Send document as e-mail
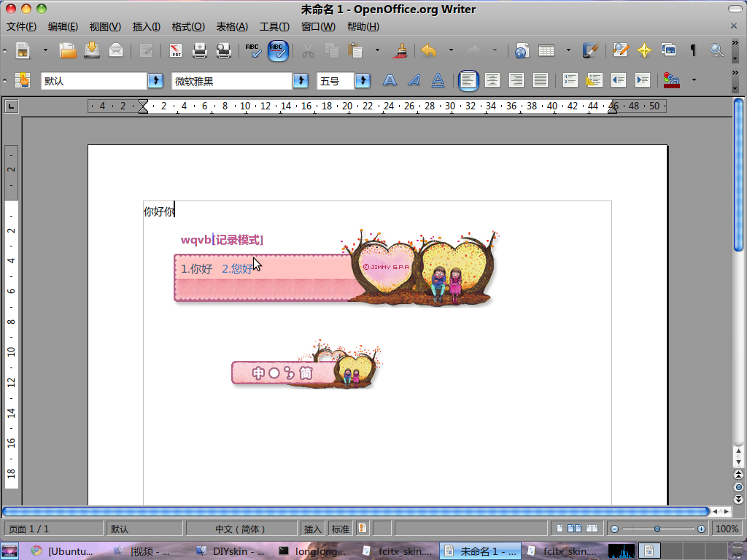The image size is (747, 560). (x=116, y=50)
